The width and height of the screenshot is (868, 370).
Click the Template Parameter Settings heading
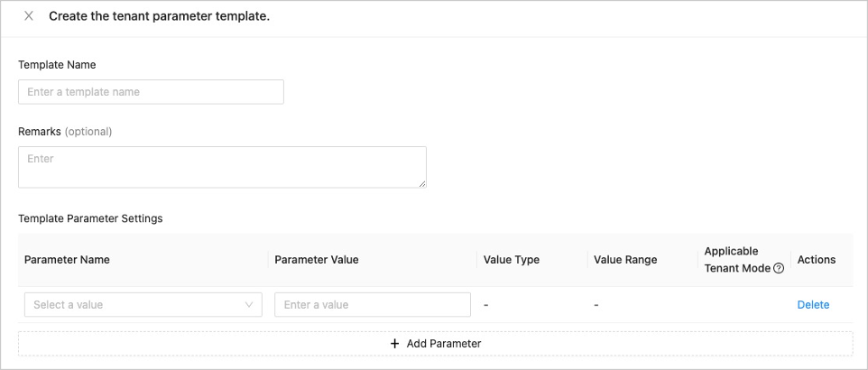pos(90,218)
